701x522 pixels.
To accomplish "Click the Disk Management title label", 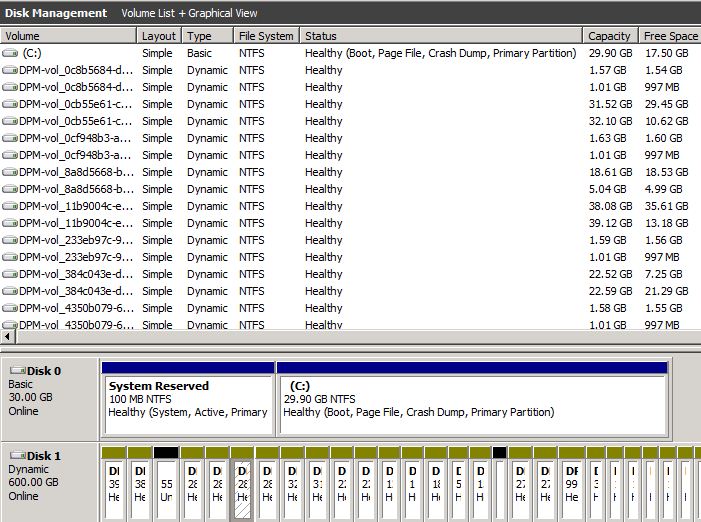I will [56, 13].
